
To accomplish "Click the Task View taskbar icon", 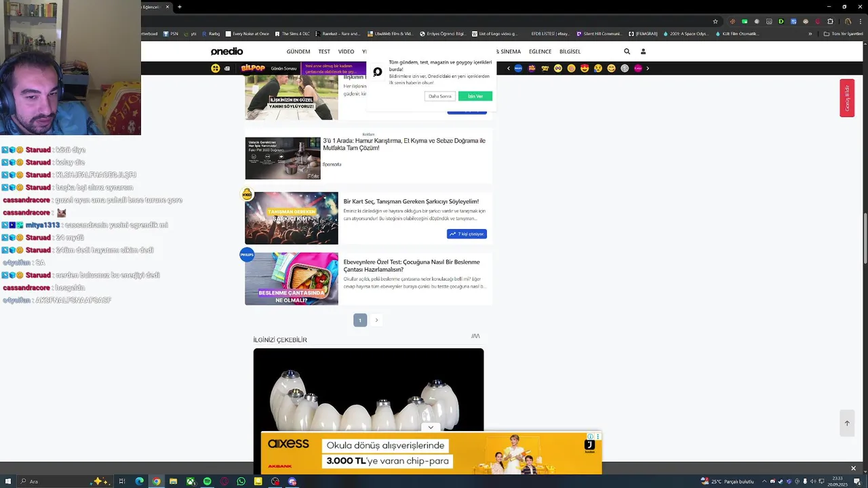I will tap(122, 481).
